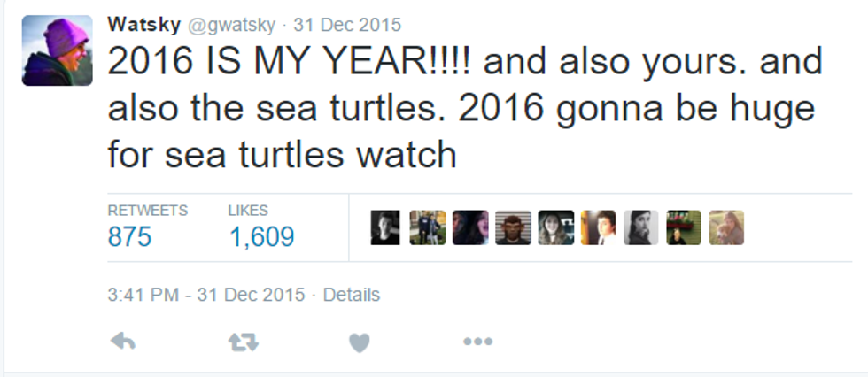Select the avatar showing two people outdoors
This screenshot has width=868, height=377.
428,227
